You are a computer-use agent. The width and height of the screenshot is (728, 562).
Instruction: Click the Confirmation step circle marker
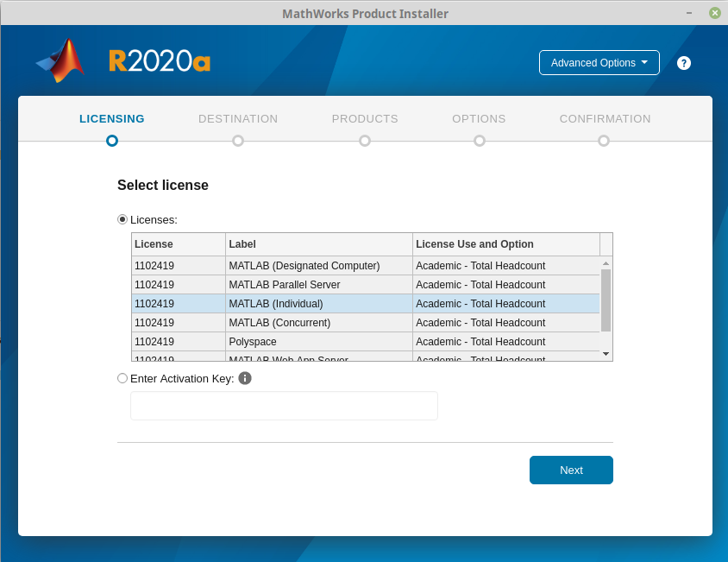(604, 141)
